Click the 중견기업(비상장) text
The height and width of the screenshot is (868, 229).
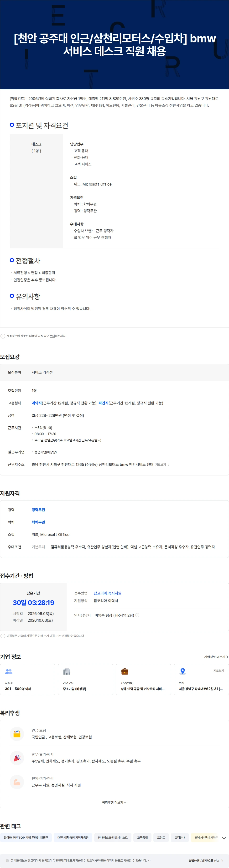46,452
